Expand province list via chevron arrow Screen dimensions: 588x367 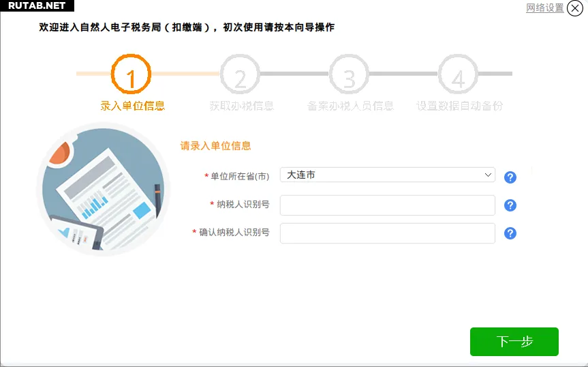click(x=488, y=175)
